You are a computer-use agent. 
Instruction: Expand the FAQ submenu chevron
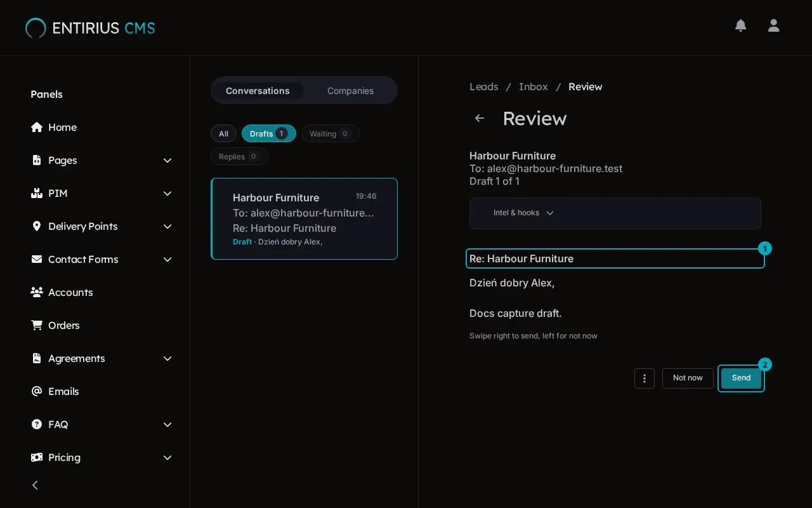(x=167, y=424)
